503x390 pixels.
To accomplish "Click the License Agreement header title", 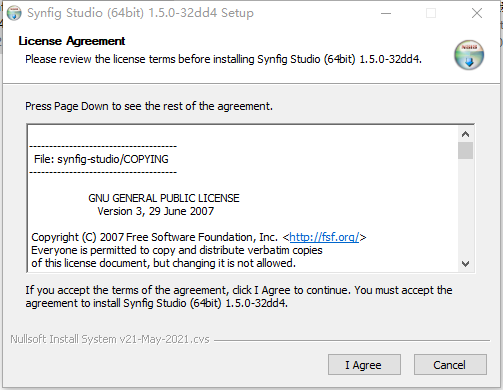I will pyautogui.click(x=72, y=41).
